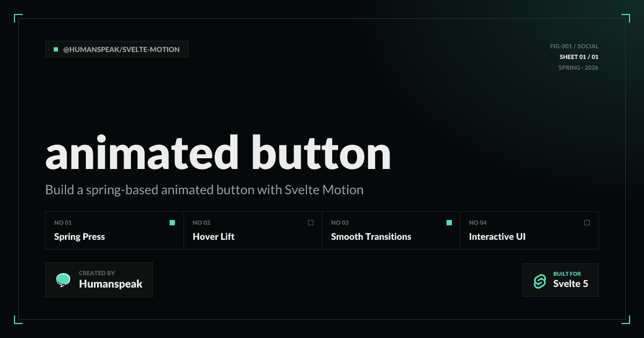The width and height of the screenshot is (644, 338).
Task: Click the "SHEET 01 / 01" label
Action: (x=579, y=57)
